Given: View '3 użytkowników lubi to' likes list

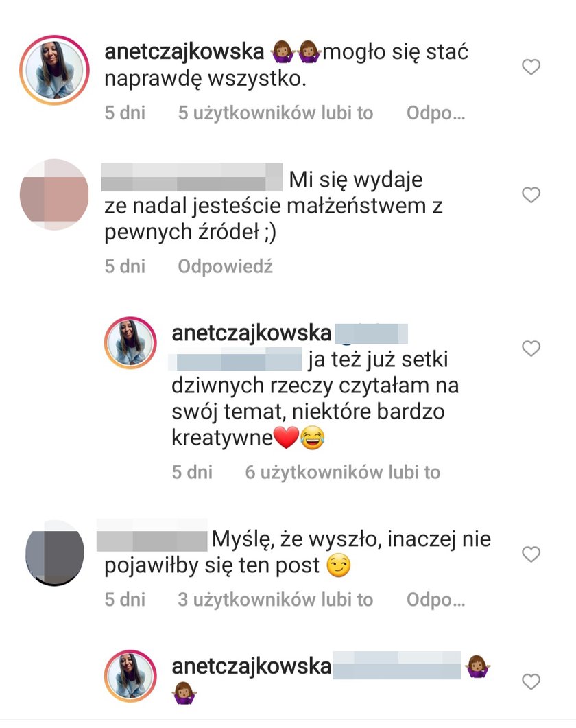Looking at the screenshot, I should pos(276,600).
